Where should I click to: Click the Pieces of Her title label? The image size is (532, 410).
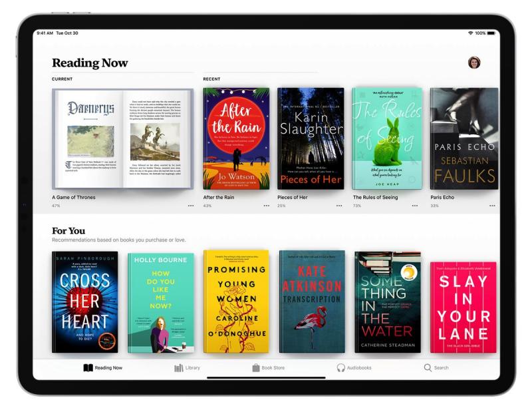(x=293, y=197)
